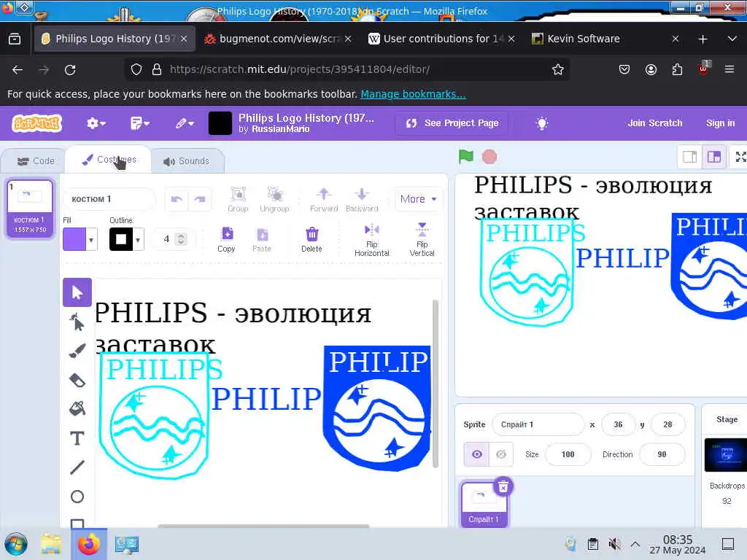Click the Copy icon

[227, 234]
